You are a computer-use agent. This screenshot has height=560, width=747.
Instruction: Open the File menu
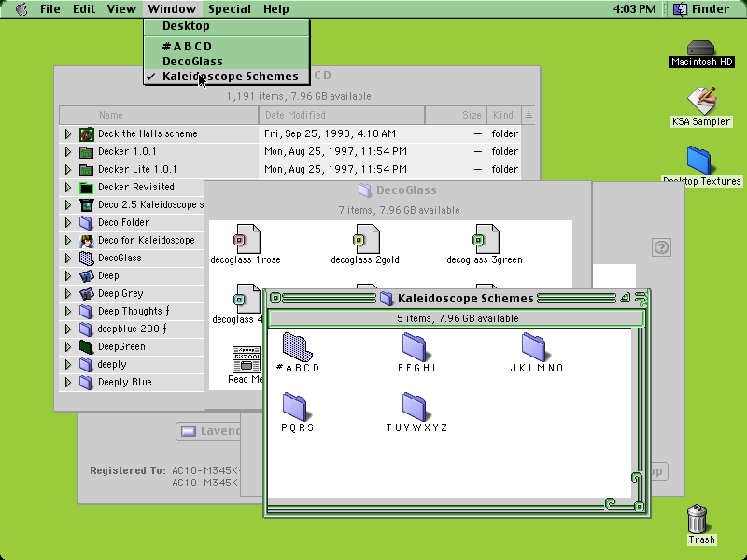(50, 9)
